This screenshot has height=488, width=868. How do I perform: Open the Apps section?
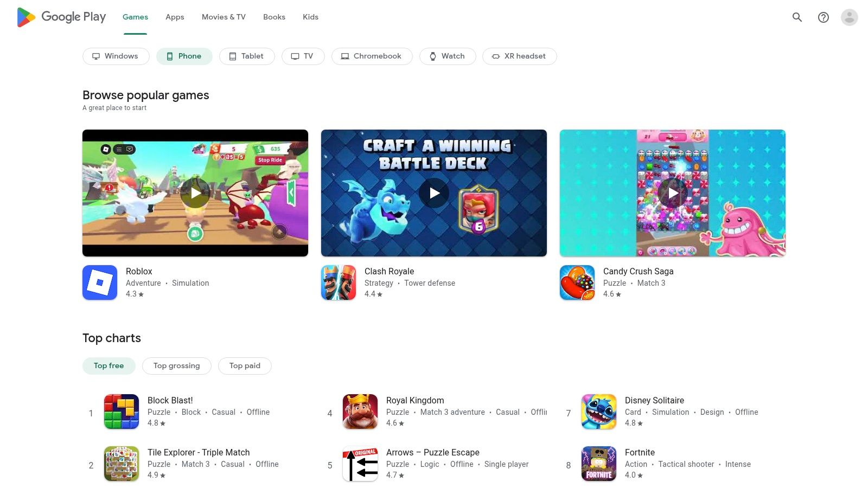[174, 17]
